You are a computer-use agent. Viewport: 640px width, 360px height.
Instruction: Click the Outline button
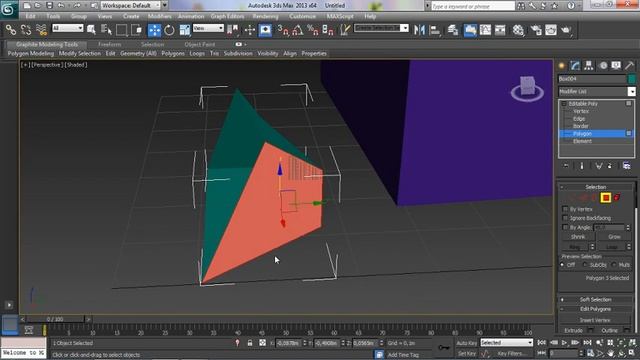(609, 330)
